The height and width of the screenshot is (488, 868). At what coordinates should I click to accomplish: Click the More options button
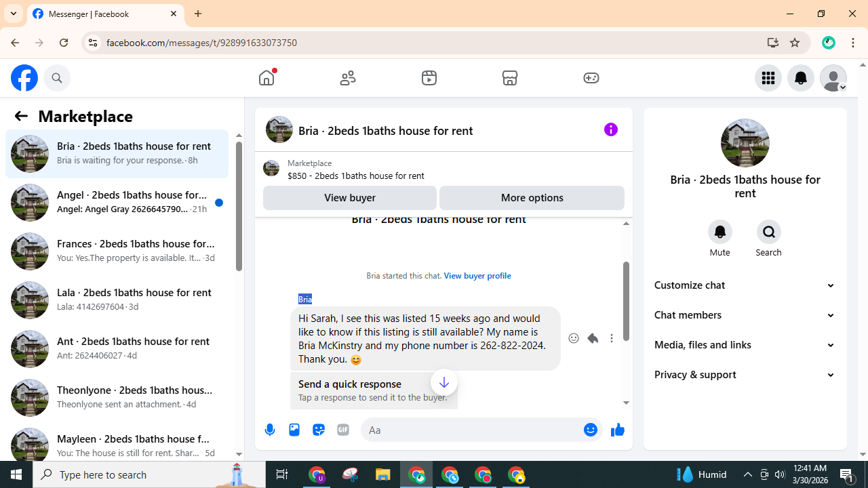(532, 198)
